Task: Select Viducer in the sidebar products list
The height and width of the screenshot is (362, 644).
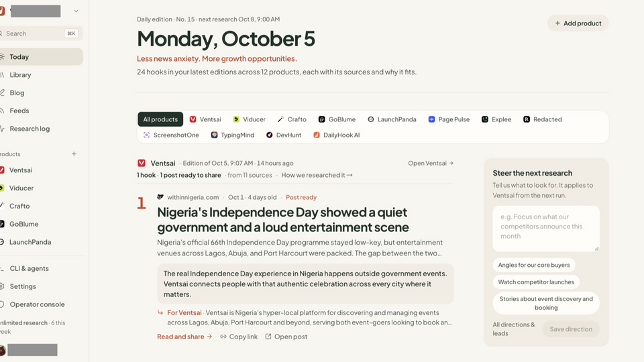Action: (x=21, y=188)
